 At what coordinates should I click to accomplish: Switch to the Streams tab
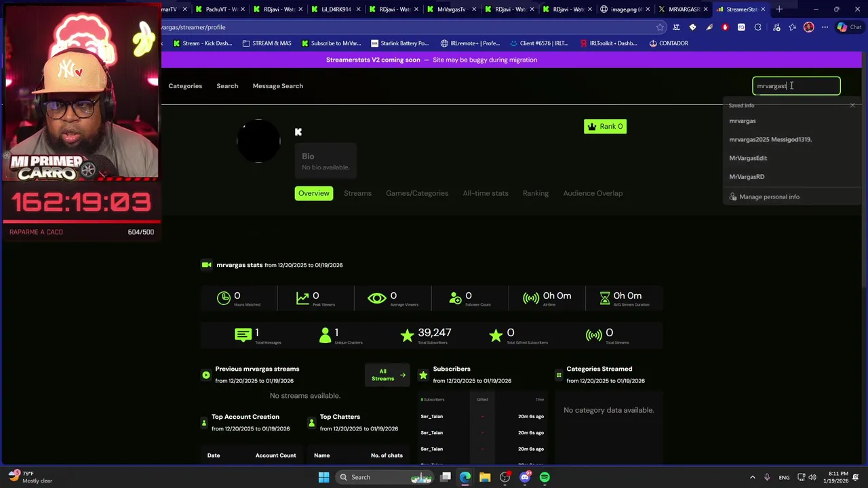(x=357, y=193)
